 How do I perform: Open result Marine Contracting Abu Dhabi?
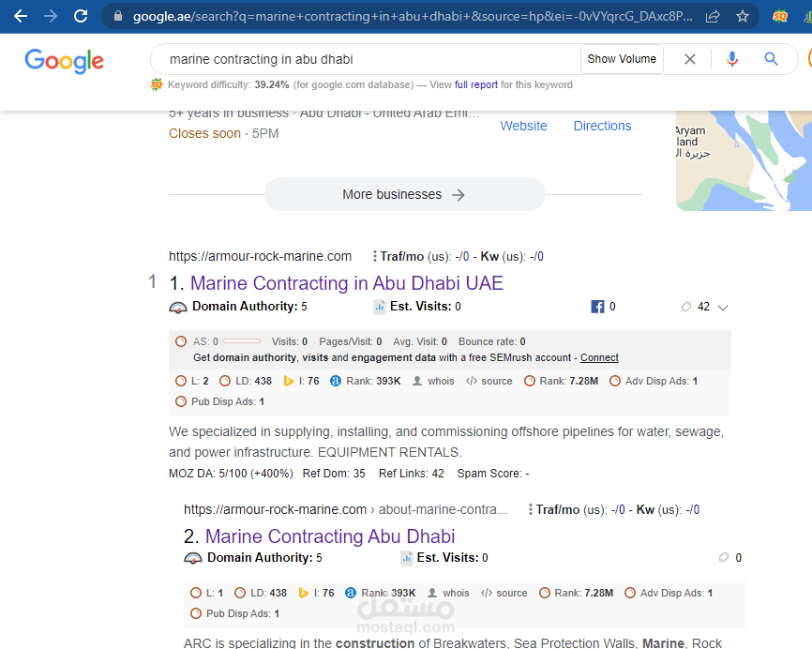(330, 536)
